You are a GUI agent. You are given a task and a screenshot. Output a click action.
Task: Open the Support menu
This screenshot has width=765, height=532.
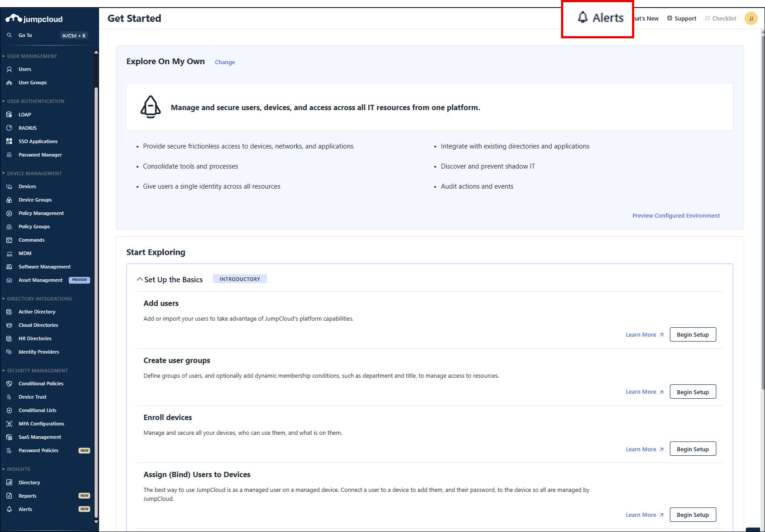[682, 18]
